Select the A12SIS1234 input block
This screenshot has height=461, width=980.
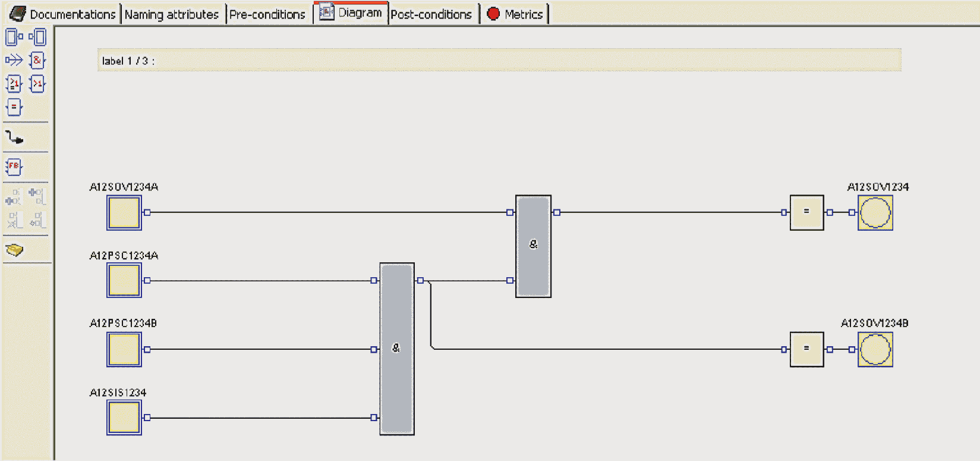tap(124, 418)
